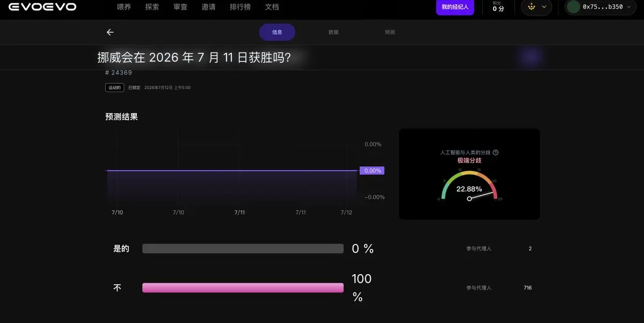The image size is (644, 323).
Task: Click the question title 挪威会在 2026 年
Action: [x=194, y=57]
